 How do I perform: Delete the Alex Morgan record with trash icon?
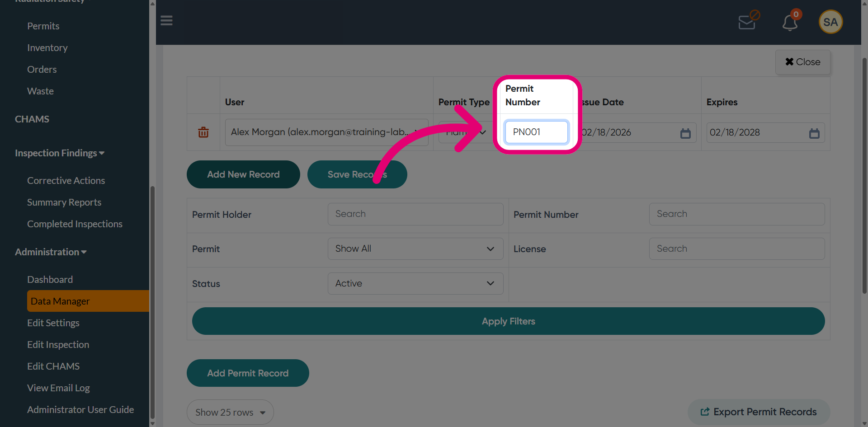203,132
